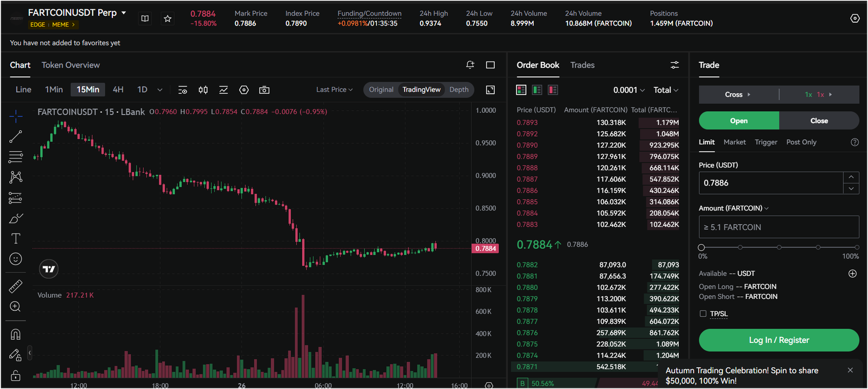Open the Total column dropdown
The width and height of the screenshot is (868, 389).
(x=666, y=90)
